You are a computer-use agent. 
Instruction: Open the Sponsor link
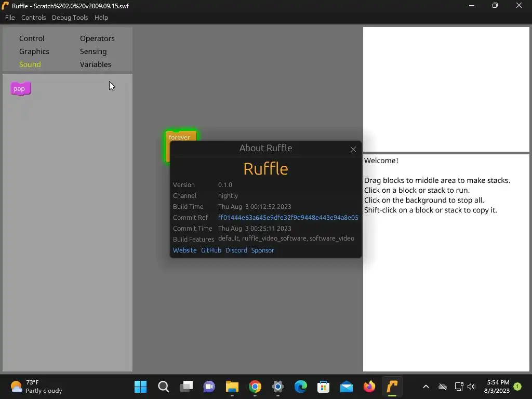click(x=262, y=250)
